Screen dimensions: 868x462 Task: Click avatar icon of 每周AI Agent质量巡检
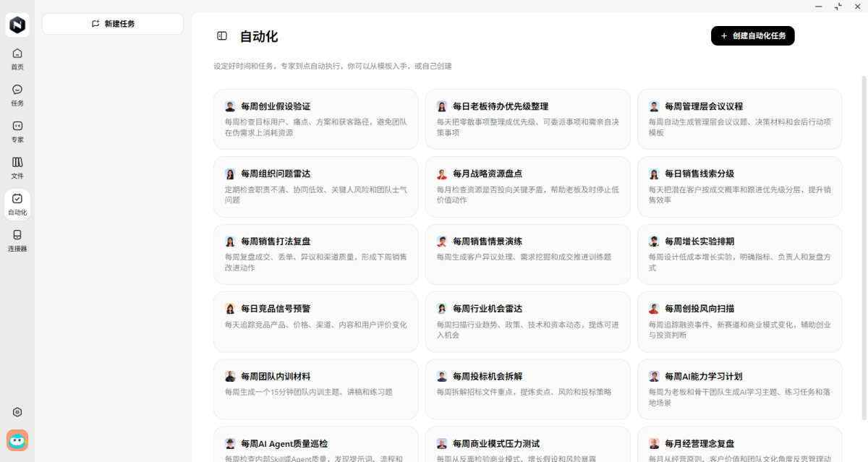230,444
